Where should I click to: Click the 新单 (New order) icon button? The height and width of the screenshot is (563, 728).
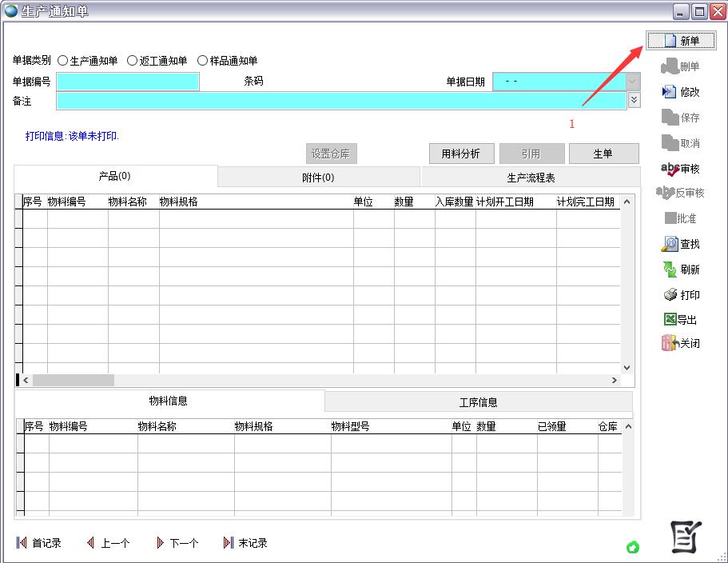point(670,41)
